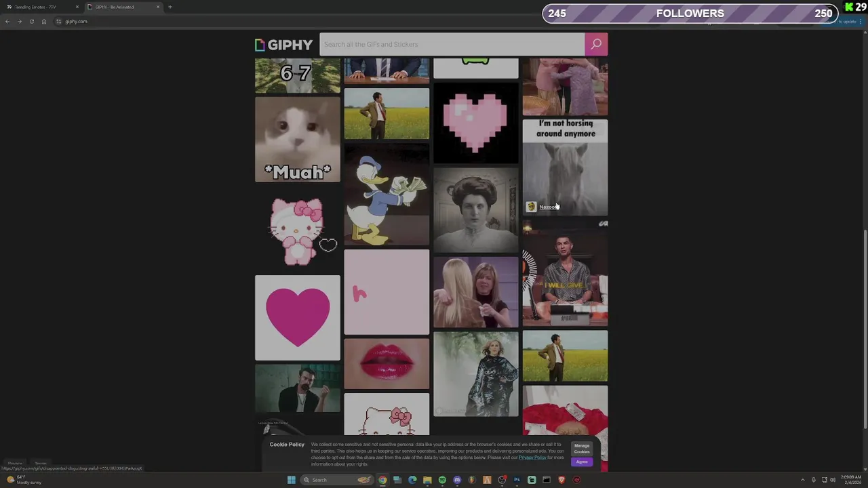Open the two women hugging GIF
Image resolution: width=868 pixels, height=488 pixels.
click(x=475, y=292)
